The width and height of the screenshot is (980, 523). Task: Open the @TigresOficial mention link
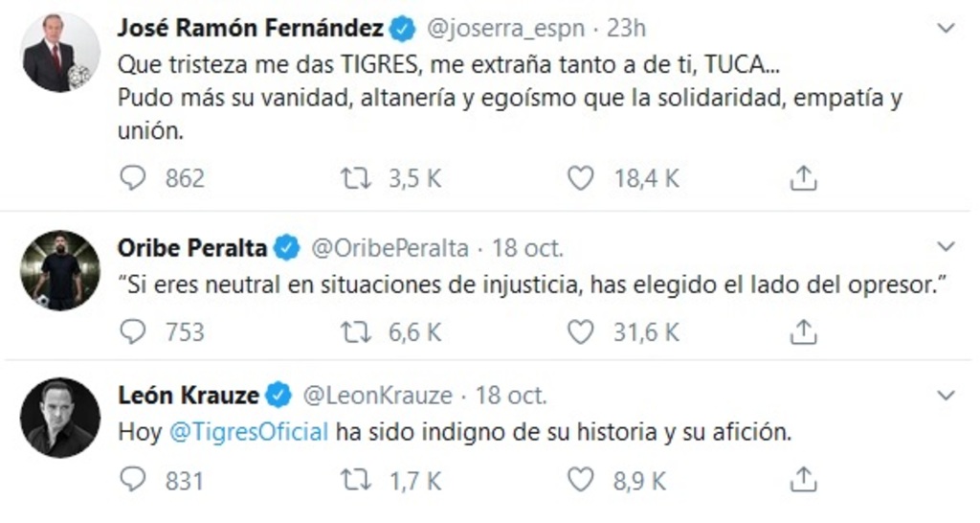[249, 432]
